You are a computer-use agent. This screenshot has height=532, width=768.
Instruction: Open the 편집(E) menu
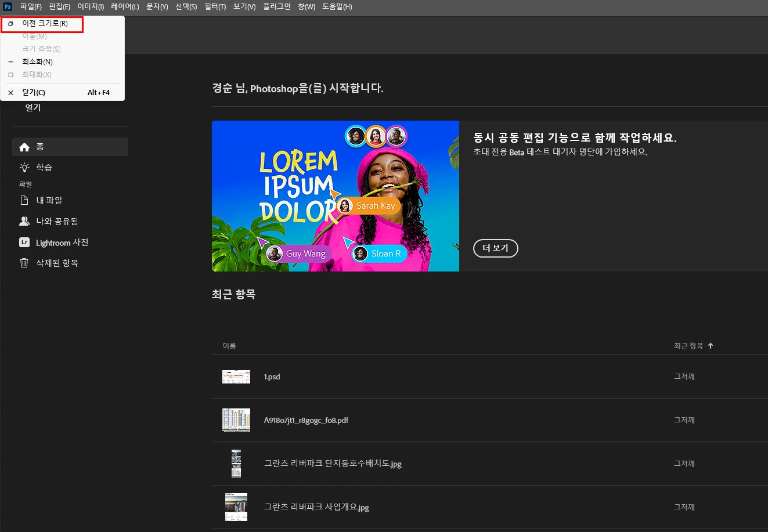point(60,7)
